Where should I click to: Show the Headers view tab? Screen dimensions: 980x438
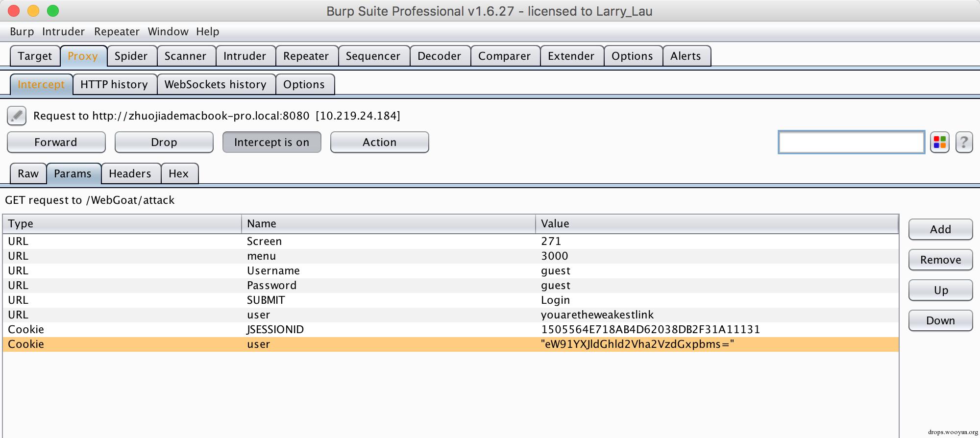(130, 174)
